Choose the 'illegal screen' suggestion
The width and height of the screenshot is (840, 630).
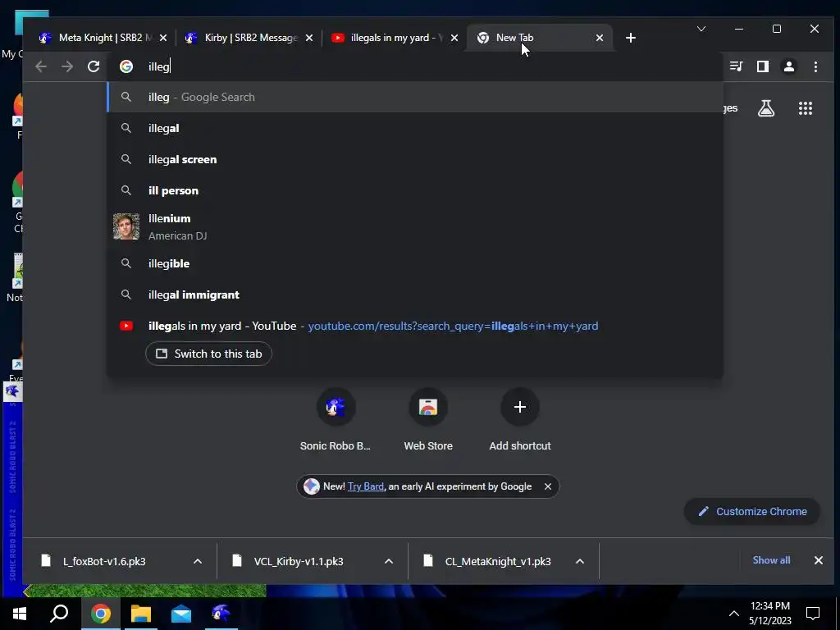415,159
